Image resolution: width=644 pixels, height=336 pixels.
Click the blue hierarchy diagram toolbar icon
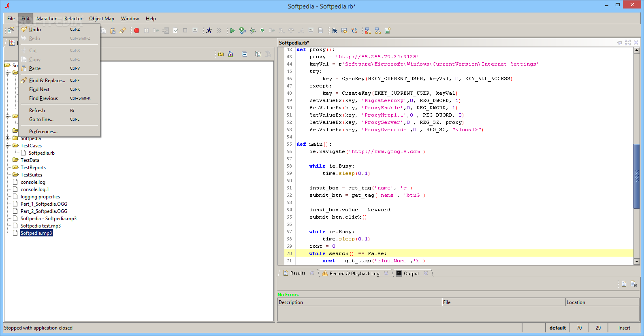[377, 30]
